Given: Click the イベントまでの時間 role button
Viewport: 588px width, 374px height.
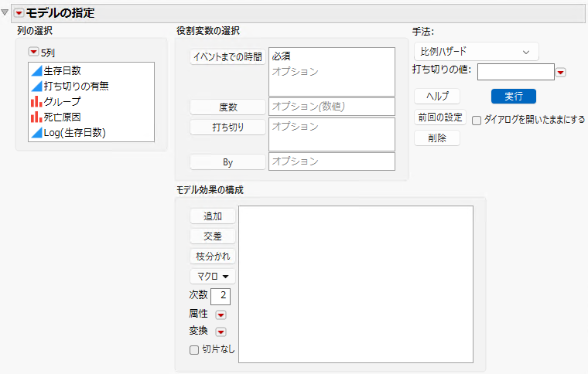Looking at the screenshot, I should 227,57.
